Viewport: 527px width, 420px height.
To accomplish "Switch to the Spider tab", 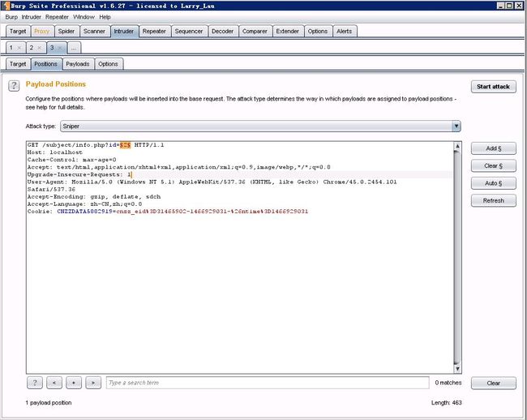I will pos(66,32).
